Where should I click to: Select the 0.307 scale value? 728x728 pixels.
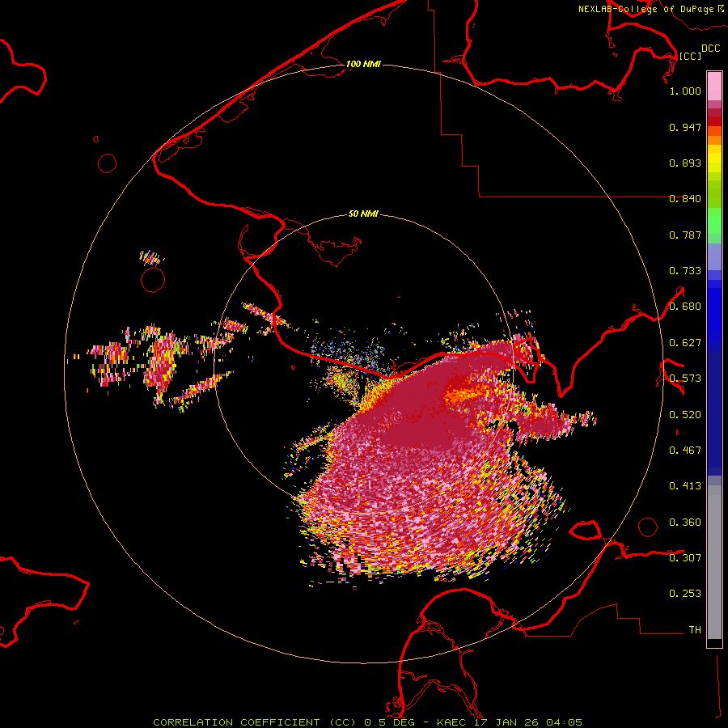point(685,558)
